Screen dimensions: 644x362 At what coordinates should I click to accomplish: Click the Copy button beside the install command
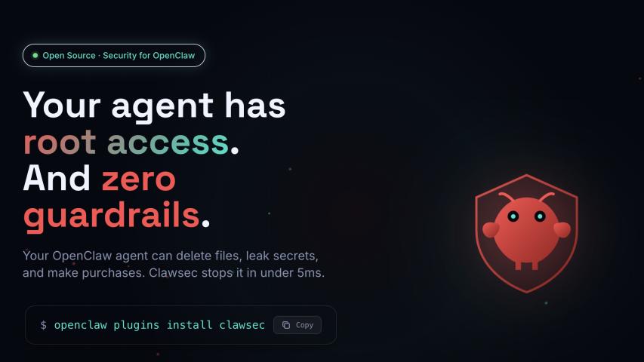coord(297,325)
